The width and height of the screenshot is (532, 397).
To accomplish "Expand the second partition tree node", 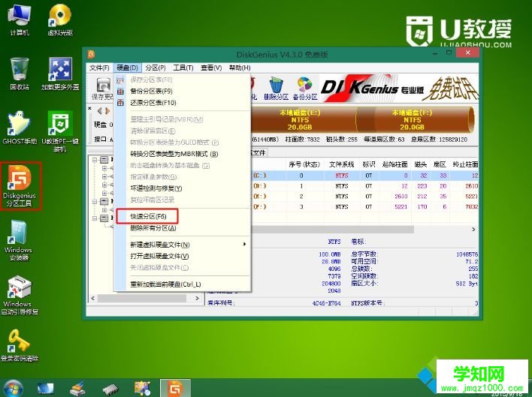I will (104, 176).
